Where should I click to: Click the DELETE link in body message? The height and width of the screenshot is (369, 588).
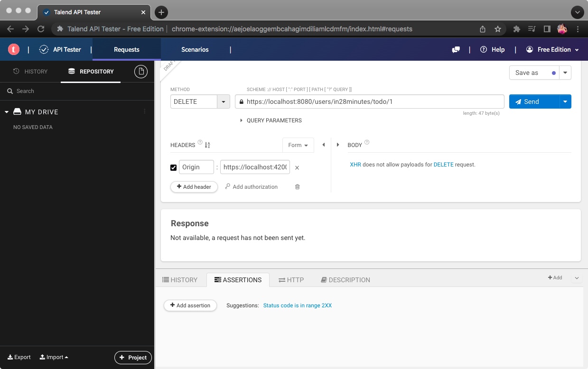tap(444, 165)
